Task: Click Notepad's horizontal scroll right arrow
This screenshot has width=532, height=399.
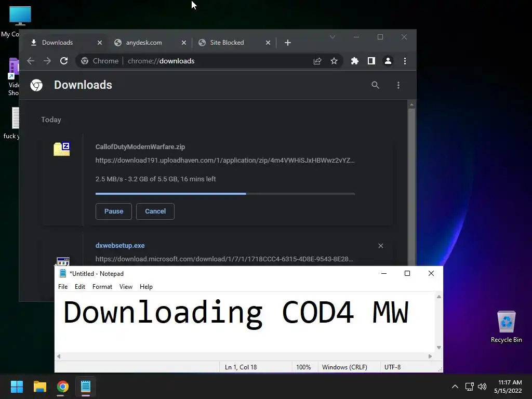Action: pyautogui.click(x=430, y=356)
